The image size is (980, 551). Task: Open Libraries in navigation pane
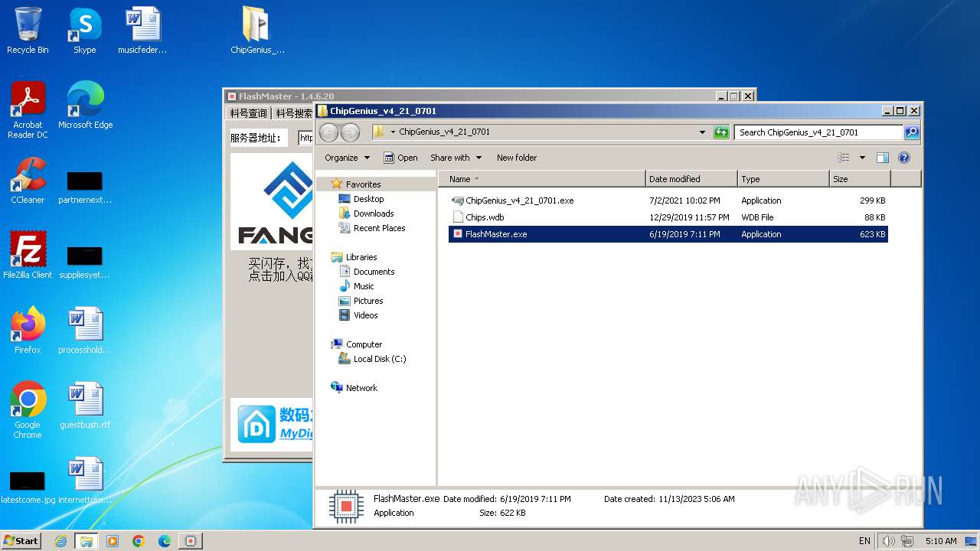click(361, 257)
